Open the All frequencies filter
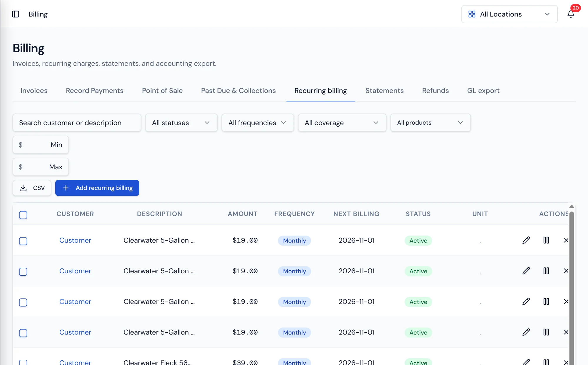This screenshot has height=365, width=588. coord(258,123)
